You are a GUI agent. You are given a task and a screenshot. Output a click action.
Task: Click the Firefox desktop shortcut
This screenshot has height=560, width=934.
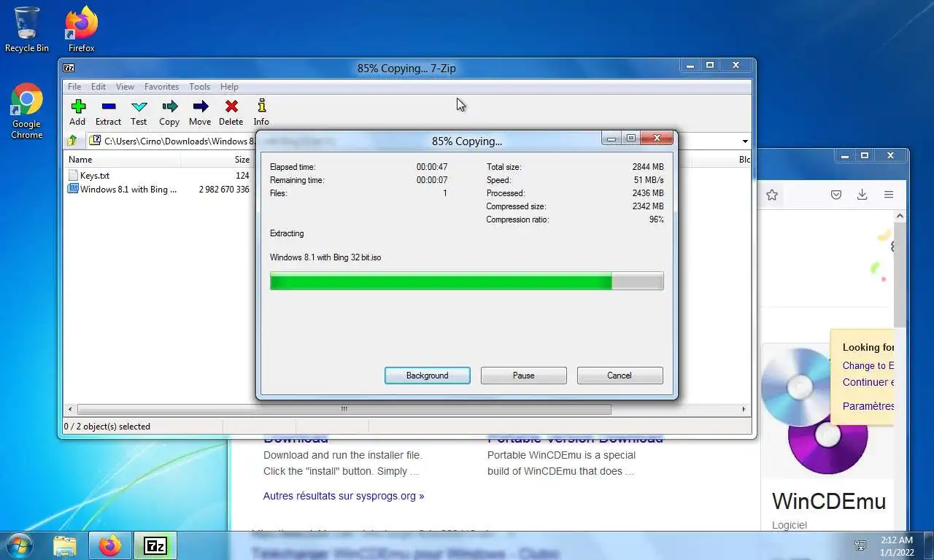[x=82, y=29]
